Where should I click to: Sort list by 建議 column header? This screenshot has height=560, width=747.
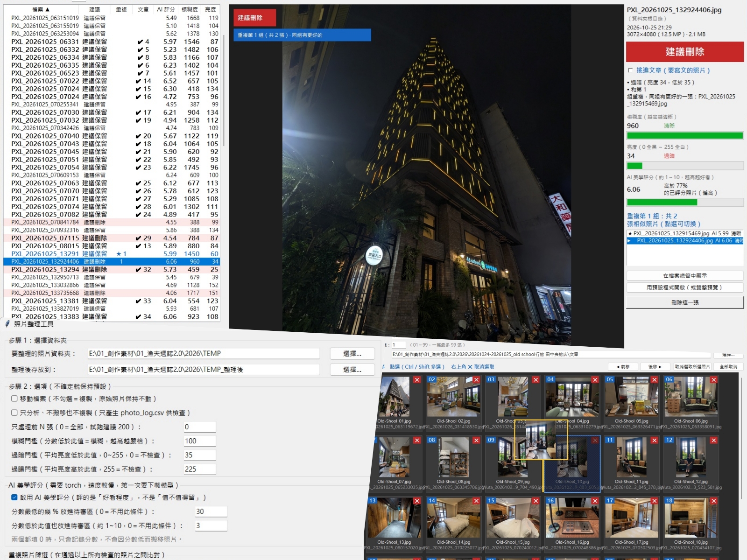pos(95,9)
